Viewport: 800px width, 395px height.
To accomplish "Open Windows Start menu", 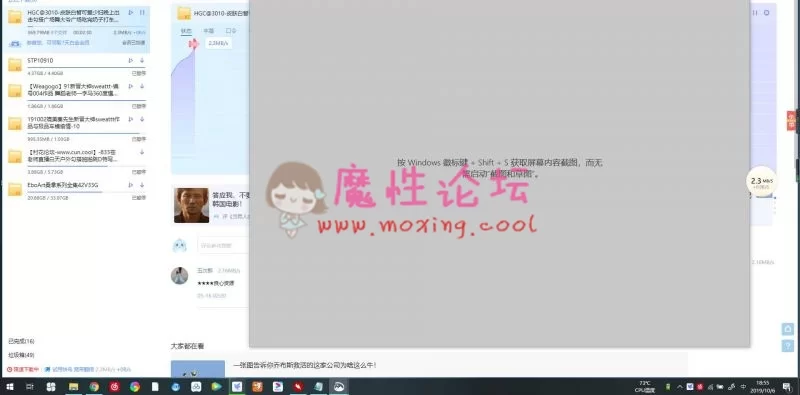I will tap(10, 387).
